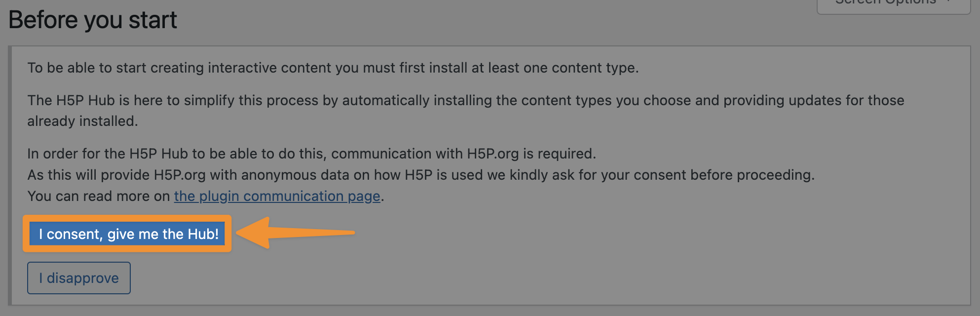Click the 'install at least one content type' sentence
Screen dimensions: 980x316
pos(333,68)
